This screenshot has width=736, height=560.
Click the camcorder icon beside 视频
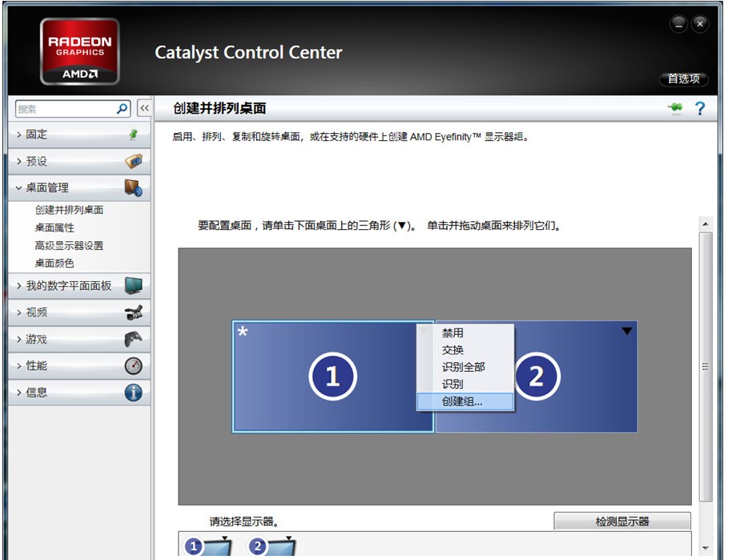pyautogui.click(x=134, y=312)
